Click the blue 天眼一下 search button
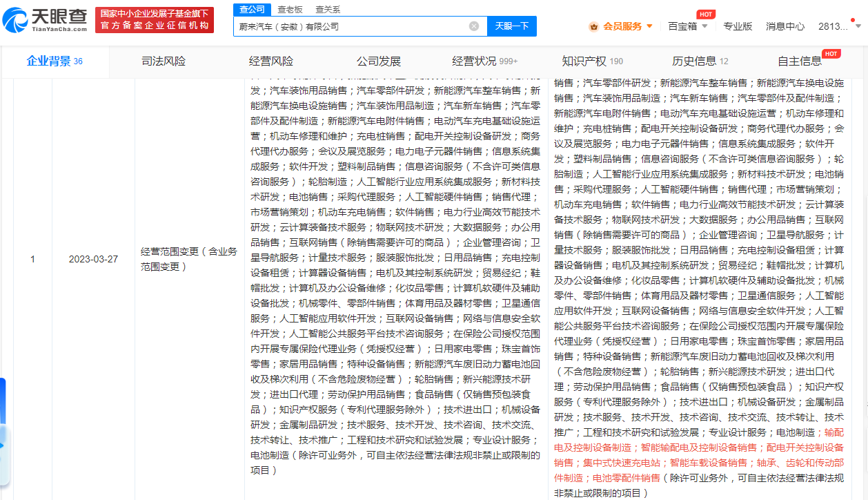The image size is (868, 500). [511, 26]
